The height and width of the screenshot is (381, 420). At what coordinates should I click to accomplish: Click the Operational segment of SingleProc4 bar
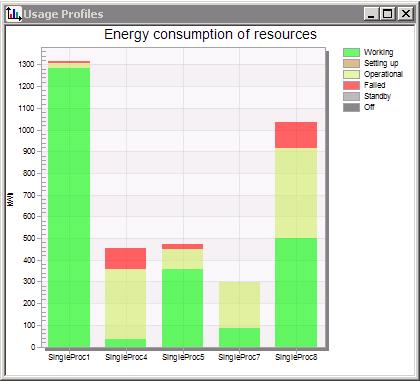(x=125, y=304)
